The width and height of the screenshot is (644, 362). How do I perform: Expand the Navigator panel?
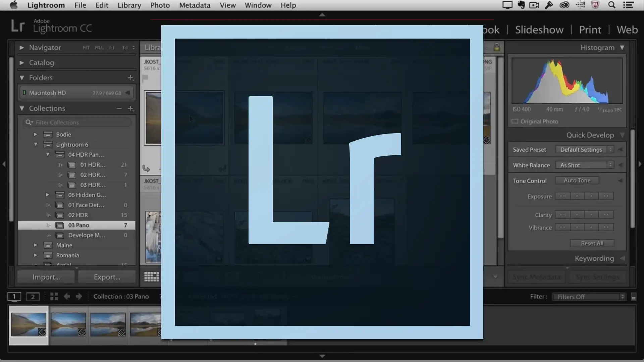[x=22, y=48]
